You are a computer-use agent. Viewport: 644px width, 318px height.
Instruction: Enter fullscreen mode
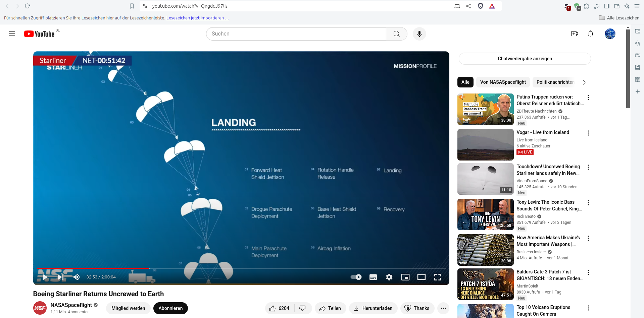tap(438, 277)
